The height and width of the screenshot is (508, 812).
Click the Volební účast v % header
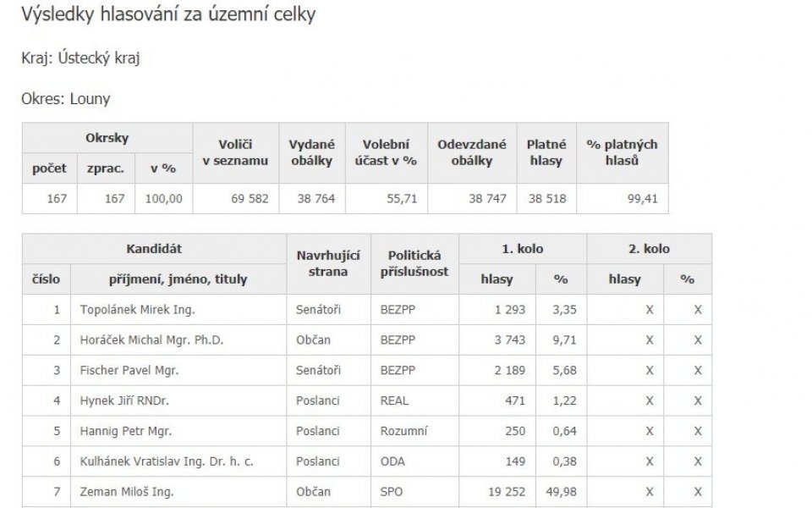pos(386,153)
